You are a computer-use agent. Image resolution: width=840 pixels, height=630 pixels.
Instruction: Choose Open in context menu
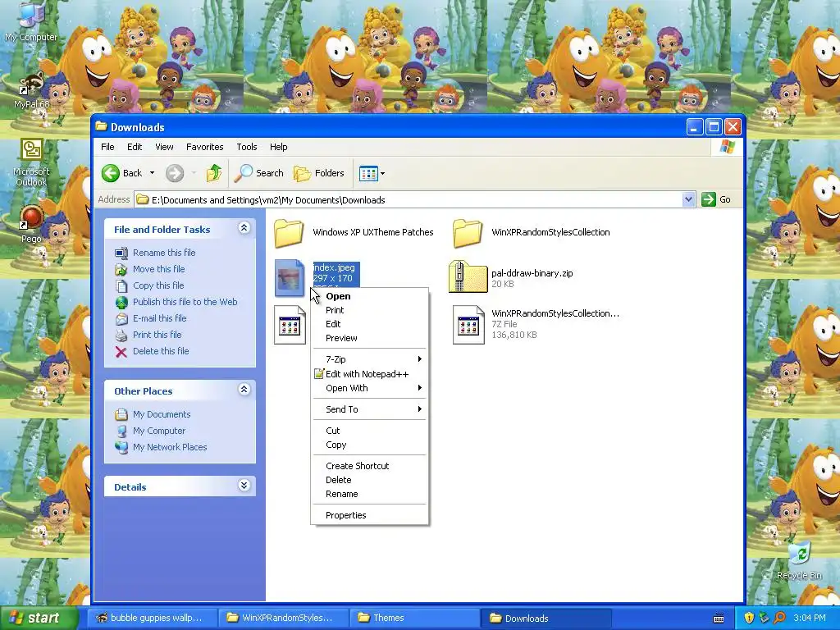[x=370, y=296]
